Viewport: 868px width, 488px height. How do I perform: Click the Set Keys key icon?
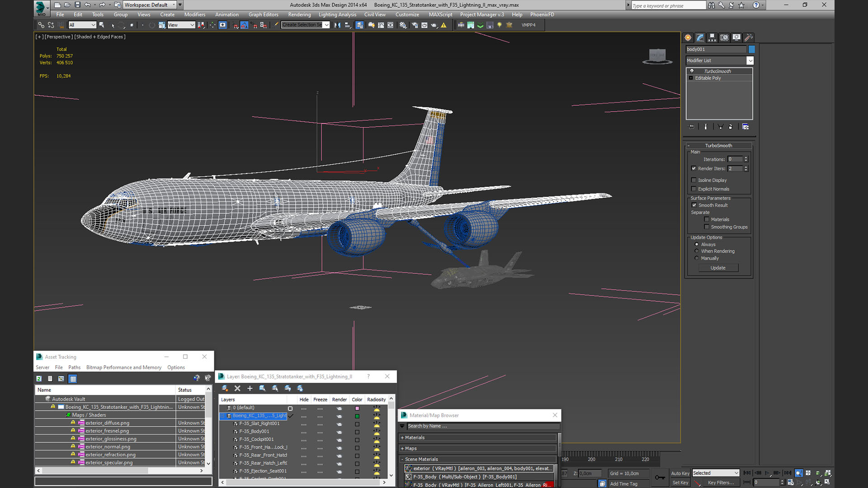tap(660, 477)
